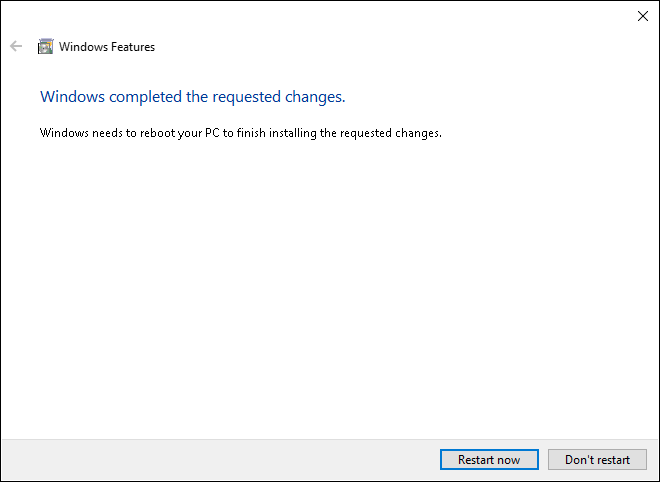
Task: Click the blue "Windows completed the requested changes" heading
Action: [192, 97]
